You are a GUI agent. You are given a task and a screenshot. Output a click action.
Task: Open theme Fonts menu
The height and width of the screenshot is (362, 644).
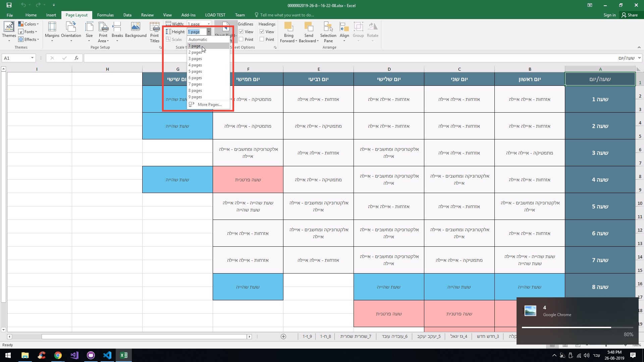pyautogui.click(x=28, y=32)
